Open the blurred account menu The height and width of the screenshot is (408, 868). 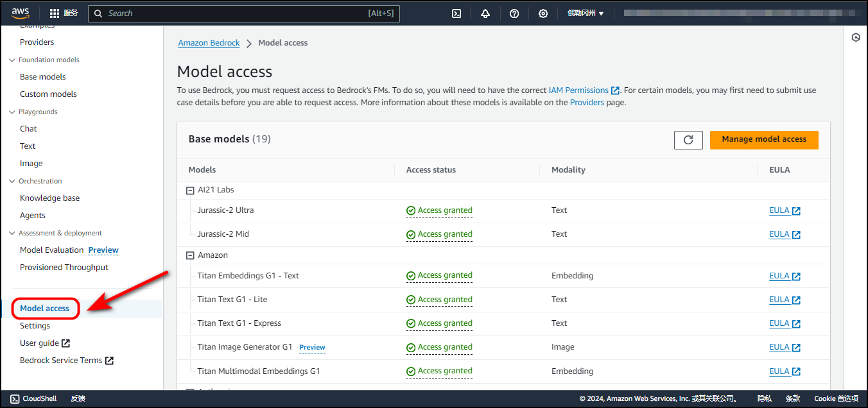pyautogui.click(x=740, y=13)
